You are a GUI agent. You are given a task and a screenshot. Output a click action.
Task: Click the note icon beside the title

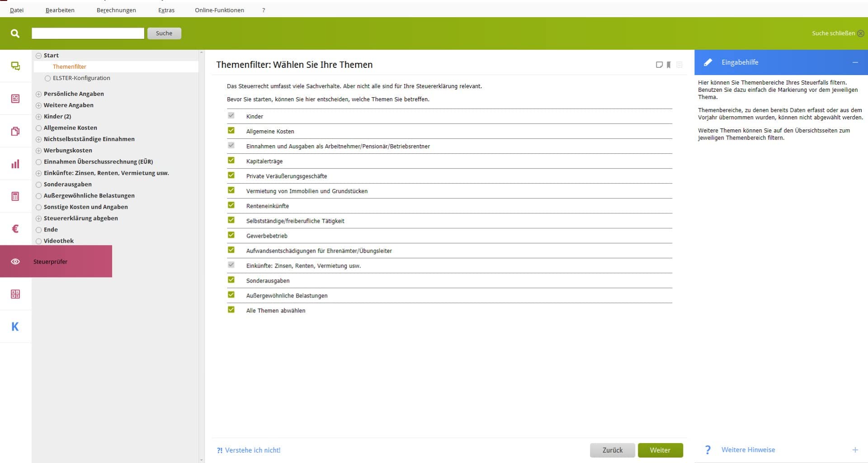click(x=659, y=65)
